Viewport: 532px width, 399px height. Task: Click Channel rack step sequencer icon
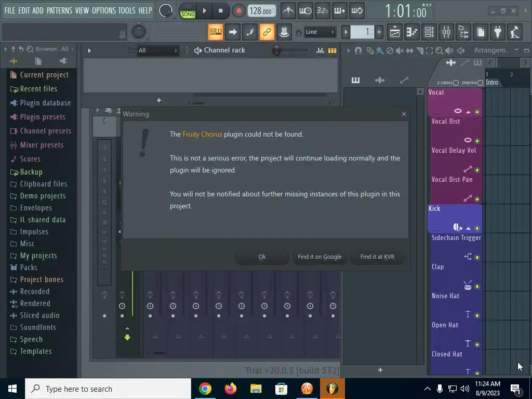click(332, 50)
